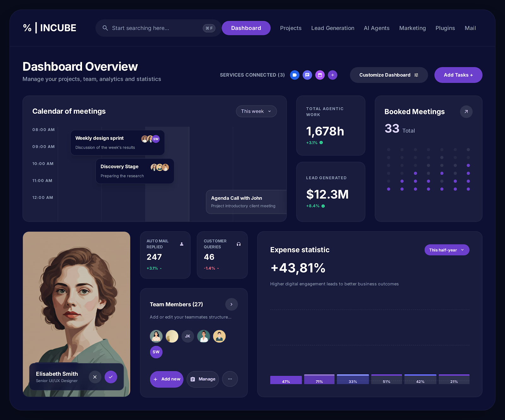Click the video camera service icon
This screenshot has height=420, width=505.
[x=294, y=75]
